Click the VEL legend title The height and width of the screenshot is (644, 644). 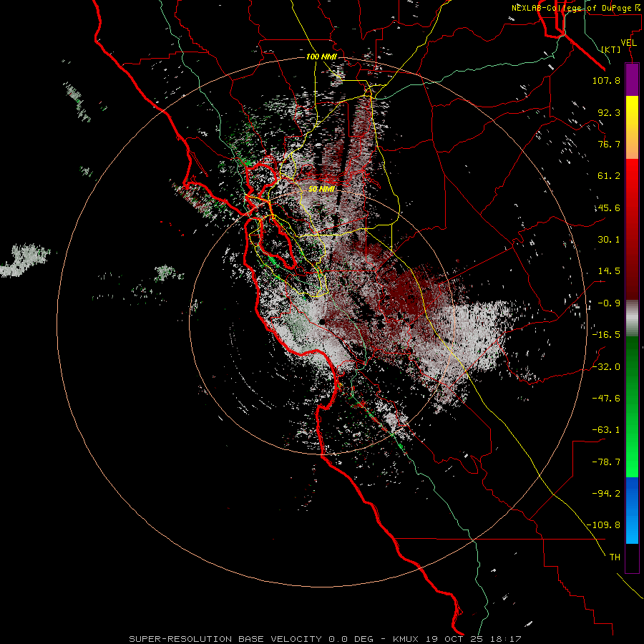point(628,43)
